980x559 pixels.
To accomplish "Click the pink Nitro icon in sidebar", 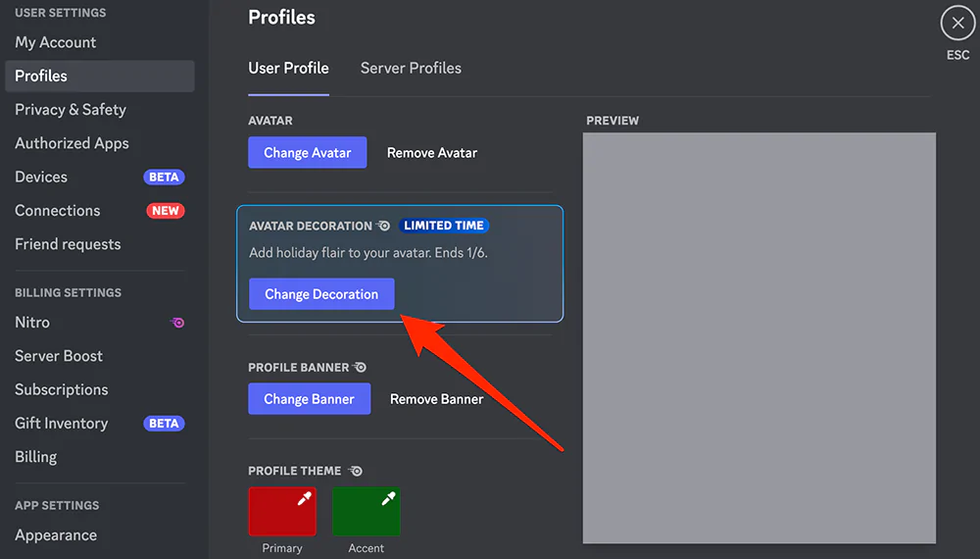I will pos(177,323).
